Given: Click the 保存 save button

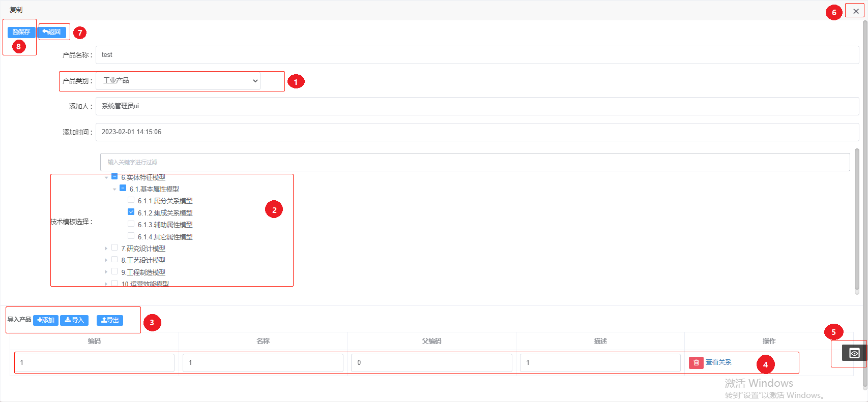Looking at the screenshot, I should click(x=21, y=32).
